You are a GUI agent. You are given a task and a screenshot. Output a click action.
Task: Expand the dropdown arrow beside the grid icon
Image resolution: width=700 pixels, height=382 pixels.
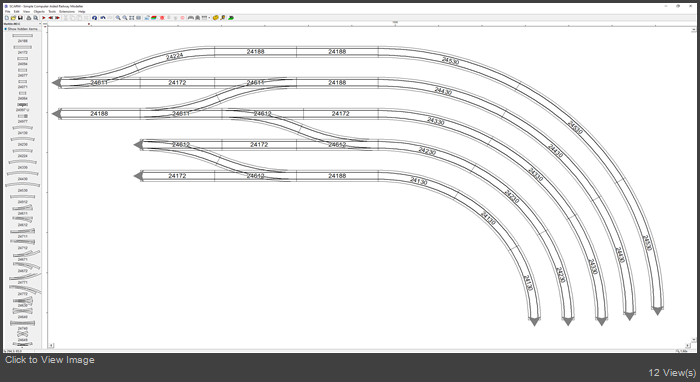(x=209, y=18)
